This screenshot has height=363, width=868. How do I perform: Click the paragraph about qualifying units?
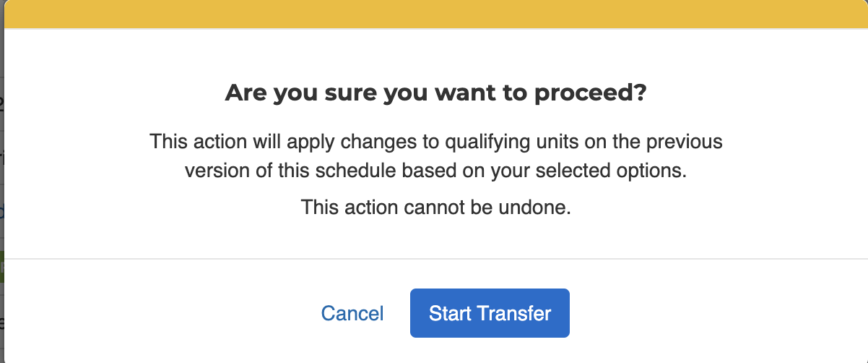(x=436, y=155)
